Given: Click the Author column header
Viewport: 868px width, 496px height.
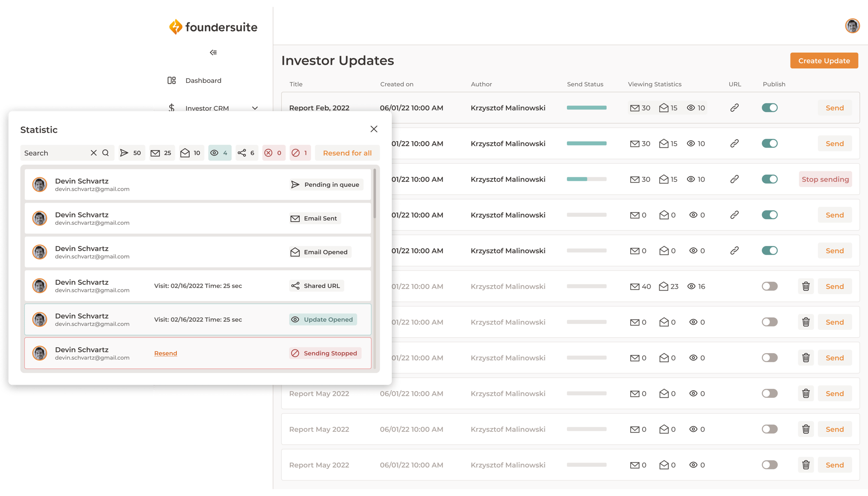Looking at the screenshot, I should [481, 84].
